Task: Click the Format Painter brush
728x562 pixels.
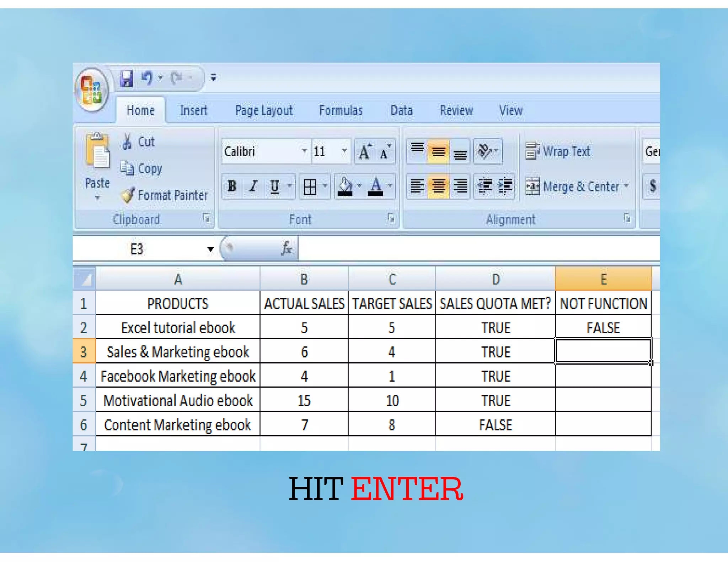Action: coord(128,195)
